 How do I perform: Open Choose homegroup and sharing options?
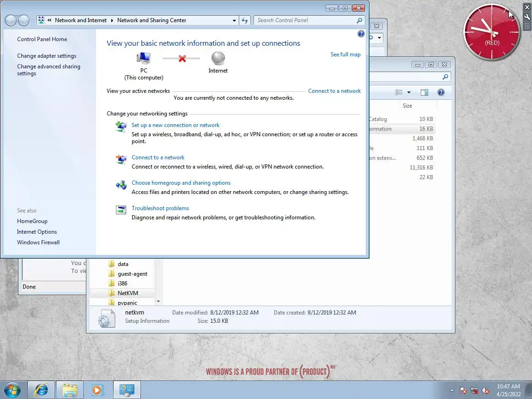(x=181, y=183)
